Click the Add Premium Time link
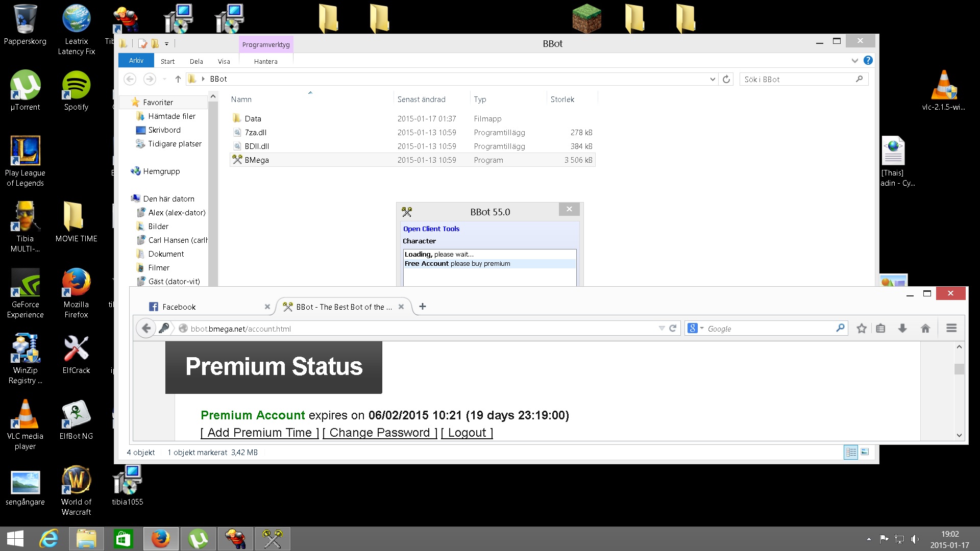Image resolution: width=980 pixels, height=551 pixels. (259, 433)
